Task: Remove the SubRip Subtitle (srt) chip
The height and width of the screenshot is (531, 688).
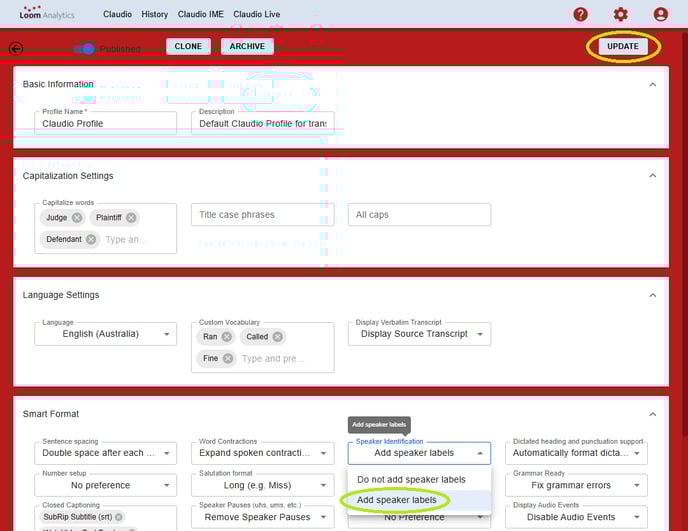Action: 118,517
